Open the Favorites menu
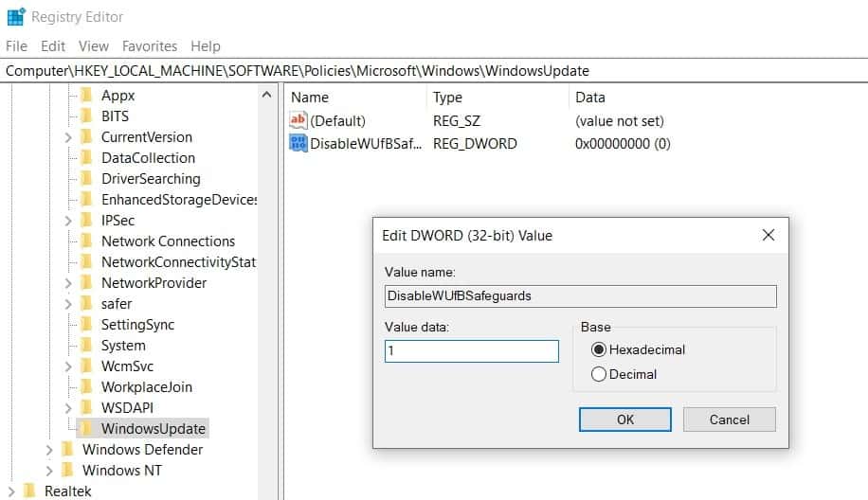Image resolution: width=868 pixels, height=500 pixels. [x=150, y=45]
